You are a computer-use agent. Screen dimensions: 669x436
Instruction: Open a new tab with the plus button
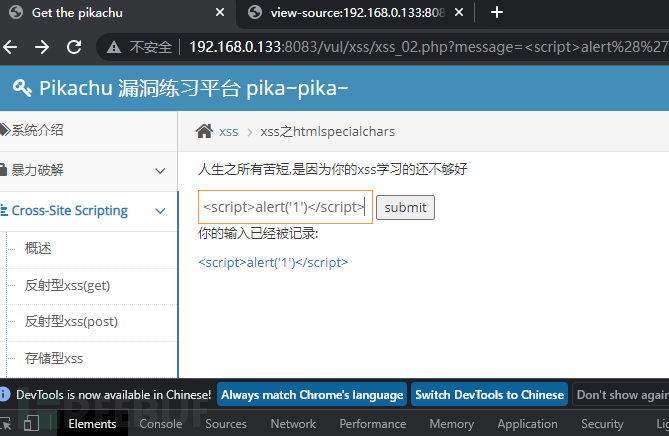click(497, 12)
